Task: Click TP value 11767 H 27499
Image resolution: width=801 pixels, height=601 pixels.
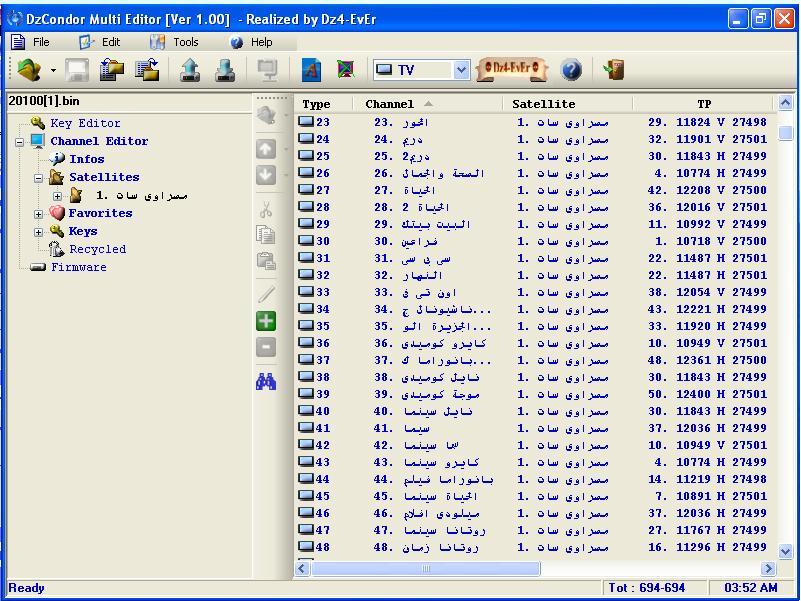Action: point(721,530)
